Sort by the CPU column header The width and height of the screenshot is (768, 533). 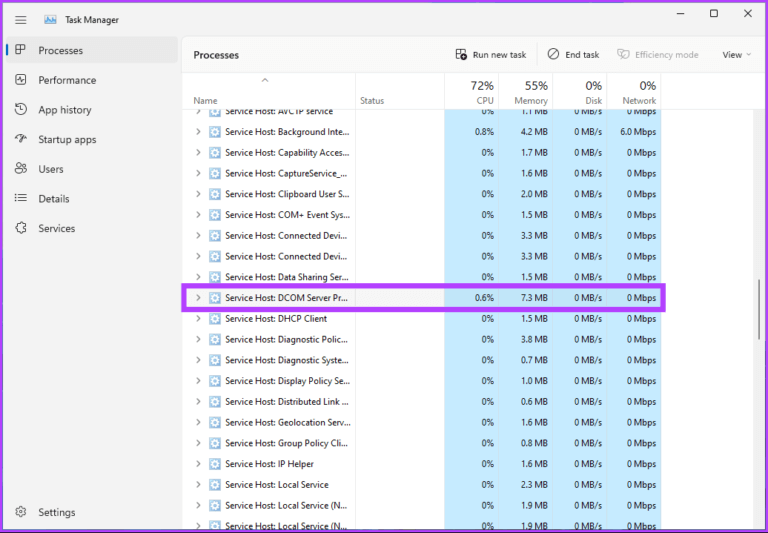[x=472, y=91]
